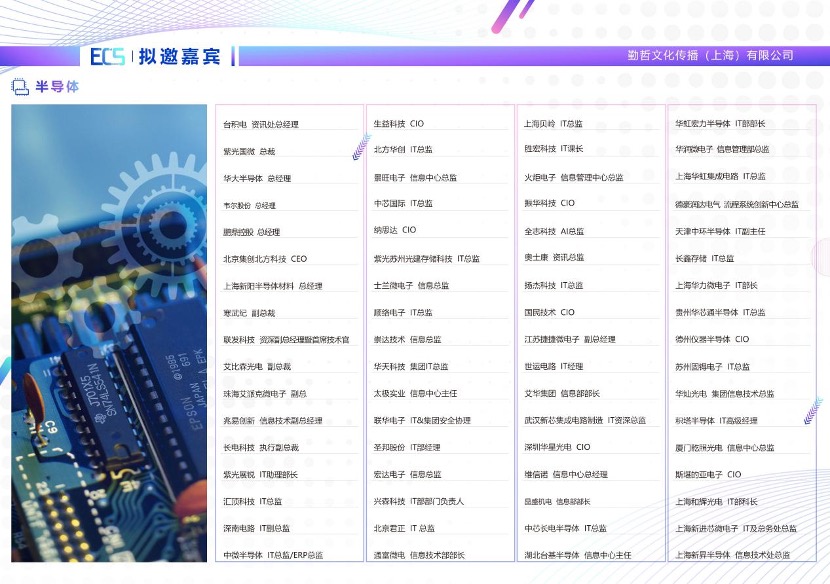Select the row 紫光国微 总裁
The image size is (830, 584).
point(249,151)
